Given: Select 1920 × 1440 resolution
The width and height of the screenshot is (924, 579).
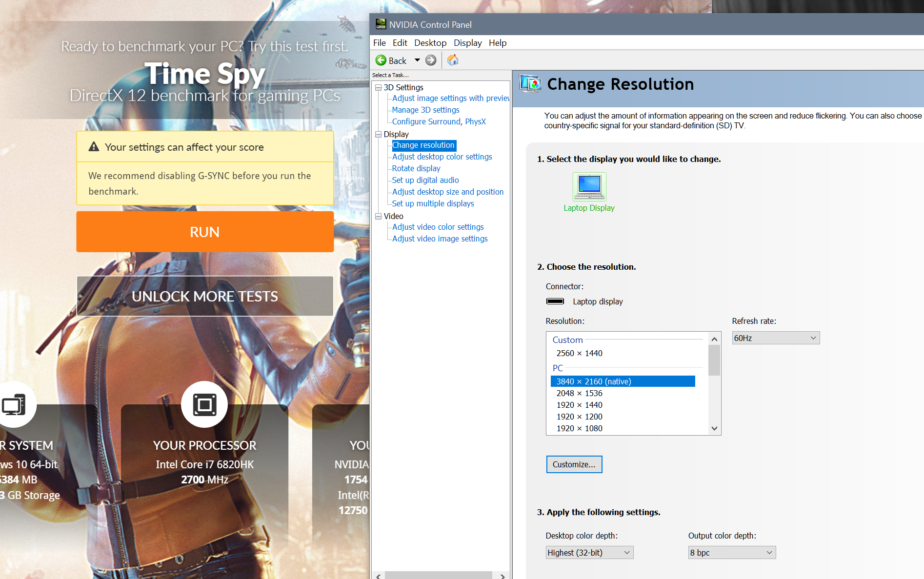Looking at the screenshot, I should 579,405.
